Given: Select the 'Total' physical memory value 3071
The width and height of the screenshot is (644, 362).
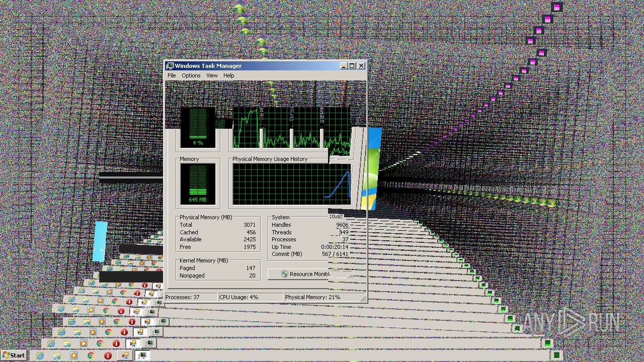Looking at the screenshot, I should pyautogui.click(x=250, y=225).
